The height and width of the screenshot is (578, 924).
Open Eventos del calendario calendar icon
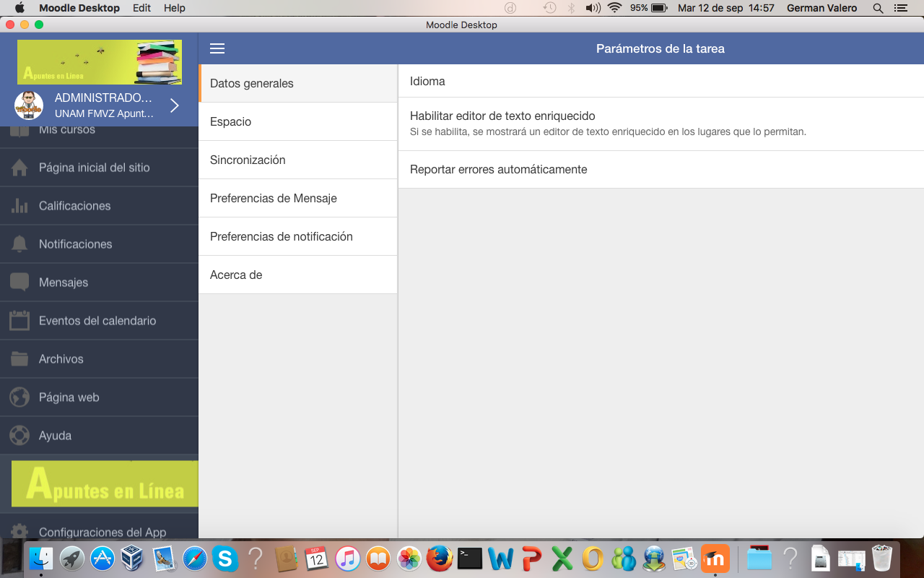pyautogui.click(x=19, y=321)
